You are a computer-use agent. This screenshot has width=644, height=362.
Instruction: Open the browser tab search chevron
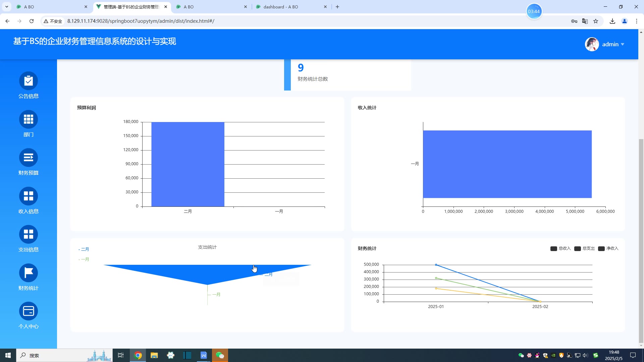7,7
